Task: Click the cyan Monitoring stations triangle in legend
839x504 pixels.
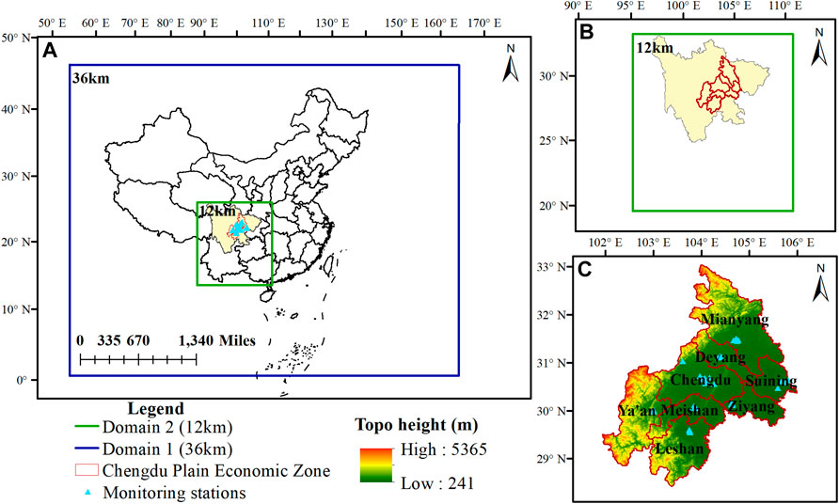Action: 87,491
